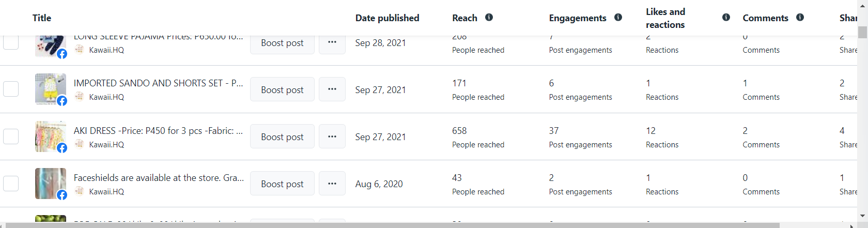Open three-dot menu for Faceshields post
Screen dimensions: 868x228
click(332, 184)
